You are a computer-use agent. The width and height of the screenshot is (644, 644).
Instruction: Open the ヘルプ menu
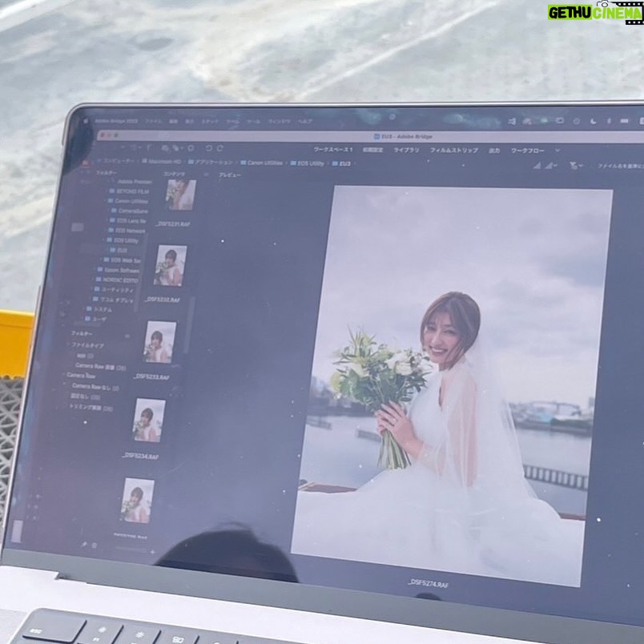tap(304, 122)
